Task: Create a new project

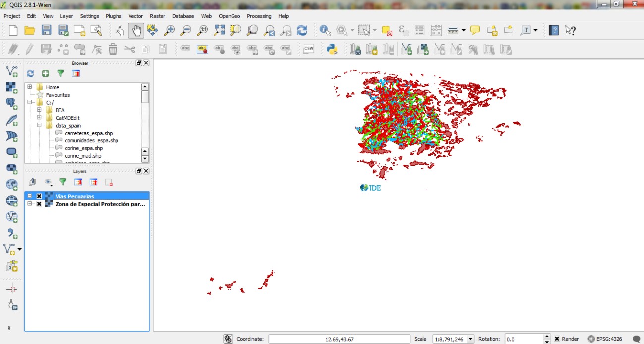Action: click(x=13, y=31)
